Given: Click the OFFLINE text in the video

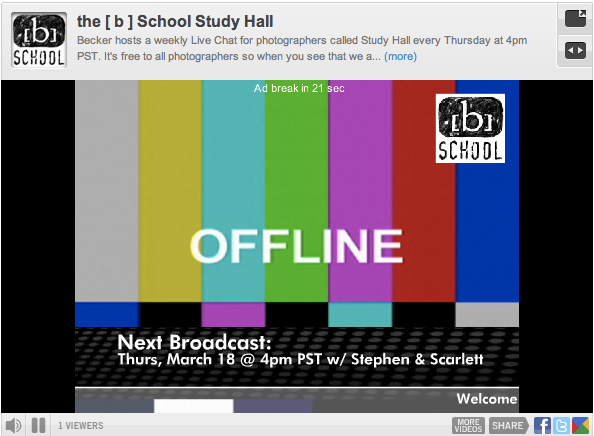Looking at the screenshot, I should click(297, 246).
